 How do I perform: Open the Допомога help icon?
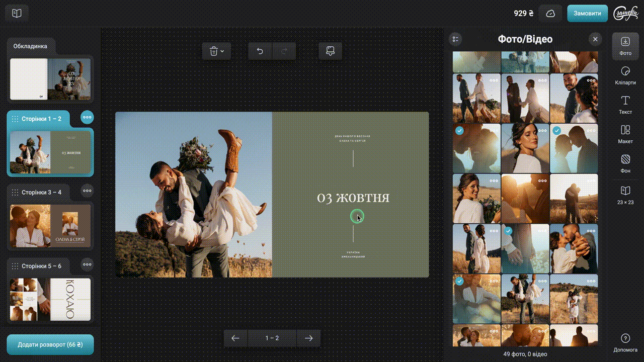point(625,342)
